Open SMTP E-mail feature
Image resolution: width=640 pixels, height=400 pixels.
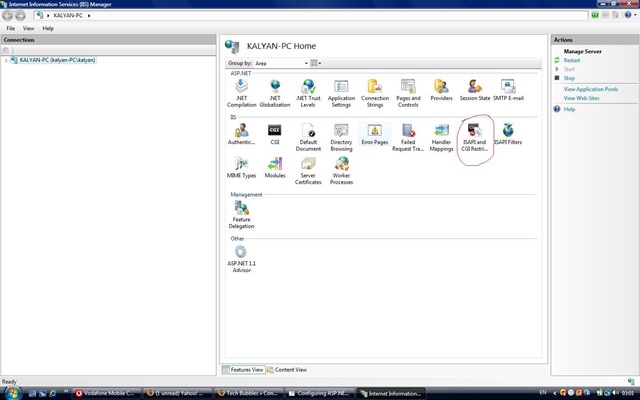click(x=508, y=90)
